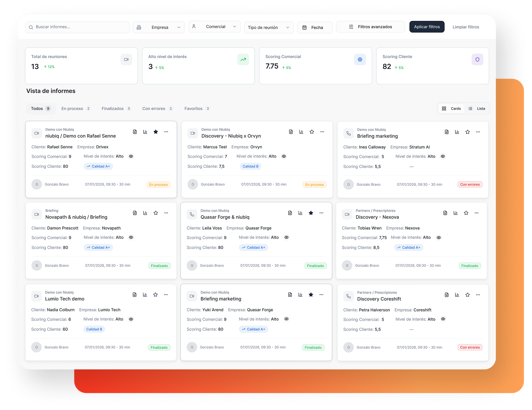532x410 pixels.
Task: Favorite the Discovery - Nexova card
Action: coord(466,213)
